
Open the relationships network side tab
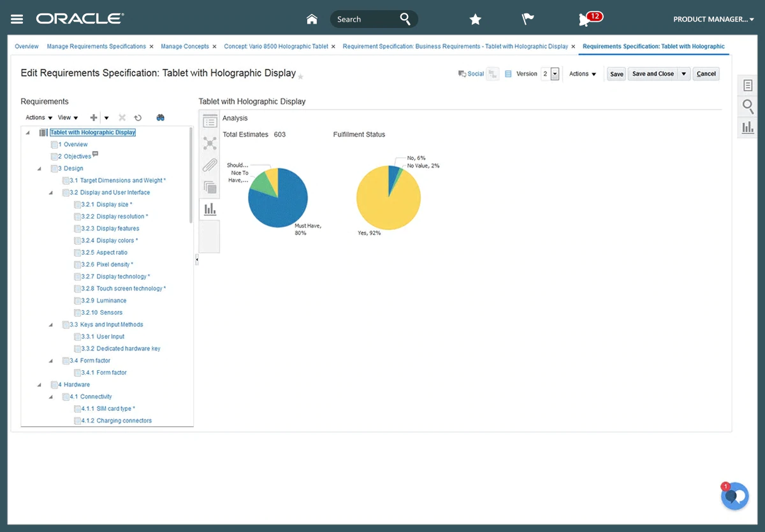[210, 143]
